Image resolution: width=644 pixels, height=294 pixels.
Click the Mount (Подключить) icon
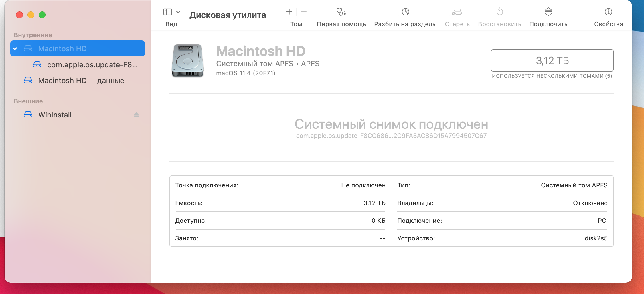point(548,12)
